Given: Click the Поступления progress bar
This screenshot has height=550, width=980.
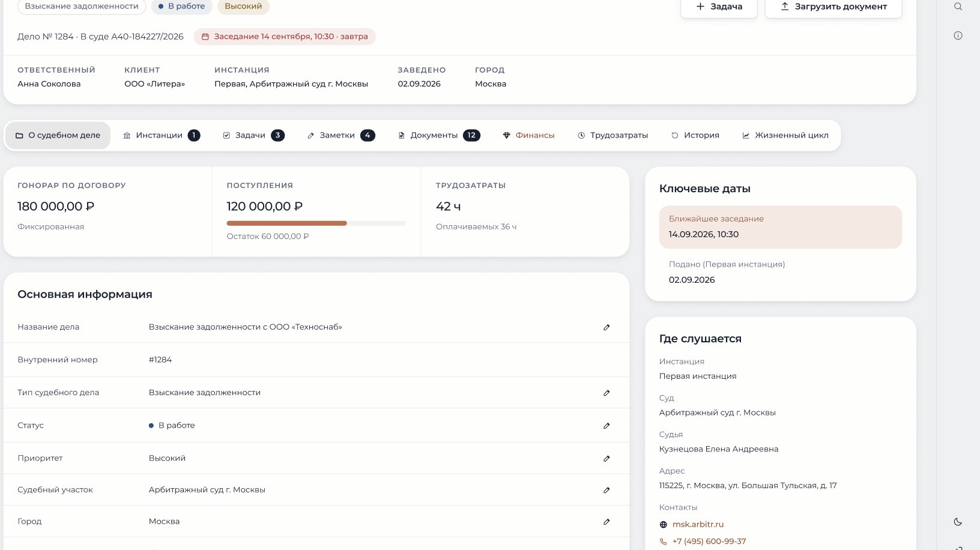Looking at the screenshot, I should 316,223.
